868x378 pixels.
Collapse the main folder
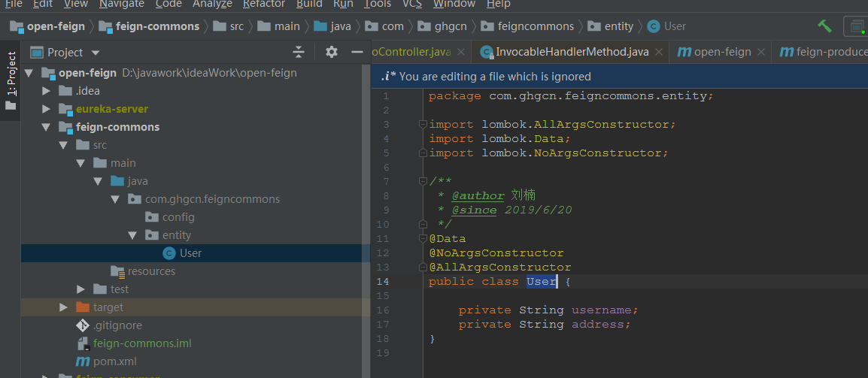tap(80, 163)
